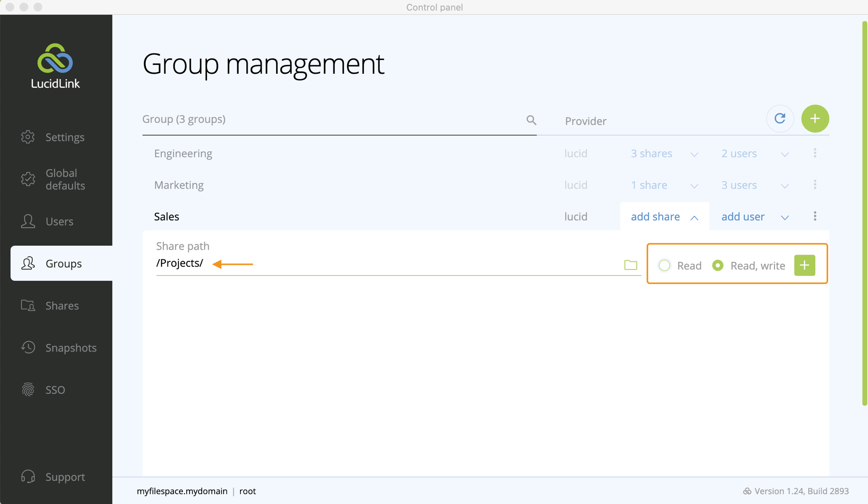The width and height of the screenshot is (868, 504).
Task: Add a new group with round plus button
Action: (x=815, y=118)
